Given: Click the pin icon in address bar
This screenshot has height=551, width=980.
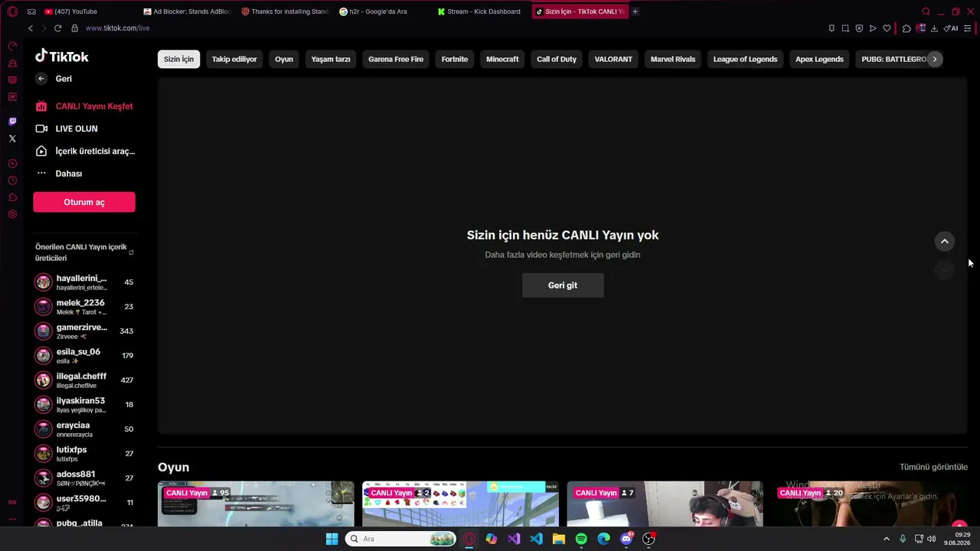Looking at the screenshot, I should [831, 28].
